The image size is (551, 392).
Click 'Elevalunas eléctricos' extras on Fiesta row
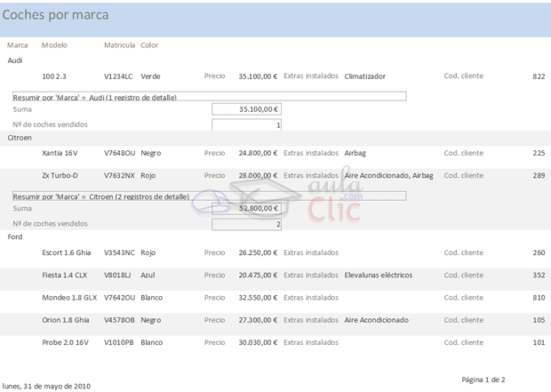pos(378,276)
